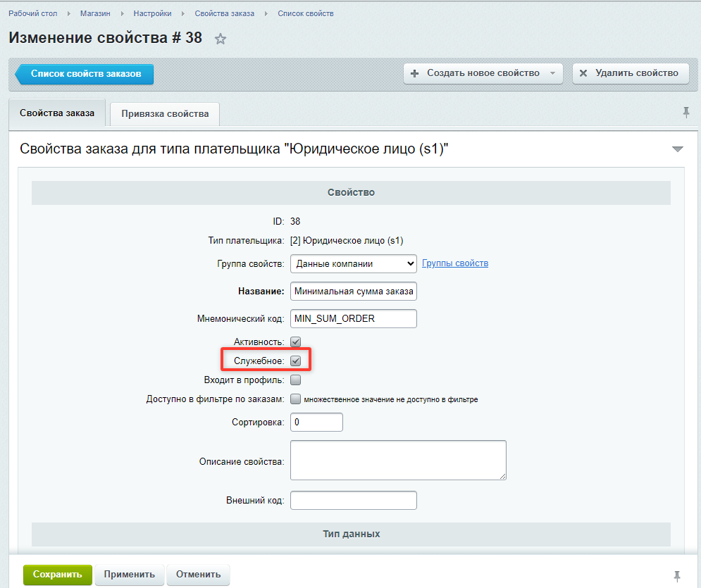Screen dimensions: 701x588
Task: Go to Свойства заказа breadcrumb
Action: coord(225,13)
